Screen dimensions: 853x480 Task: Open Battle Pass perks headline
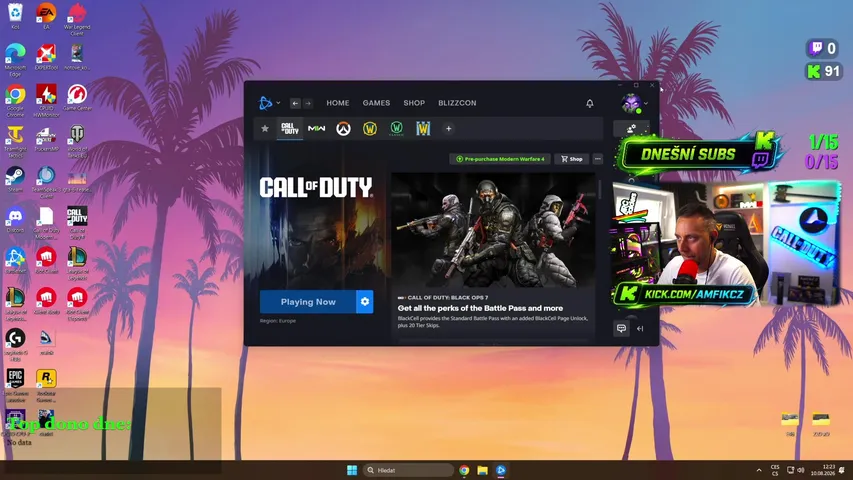480,308
